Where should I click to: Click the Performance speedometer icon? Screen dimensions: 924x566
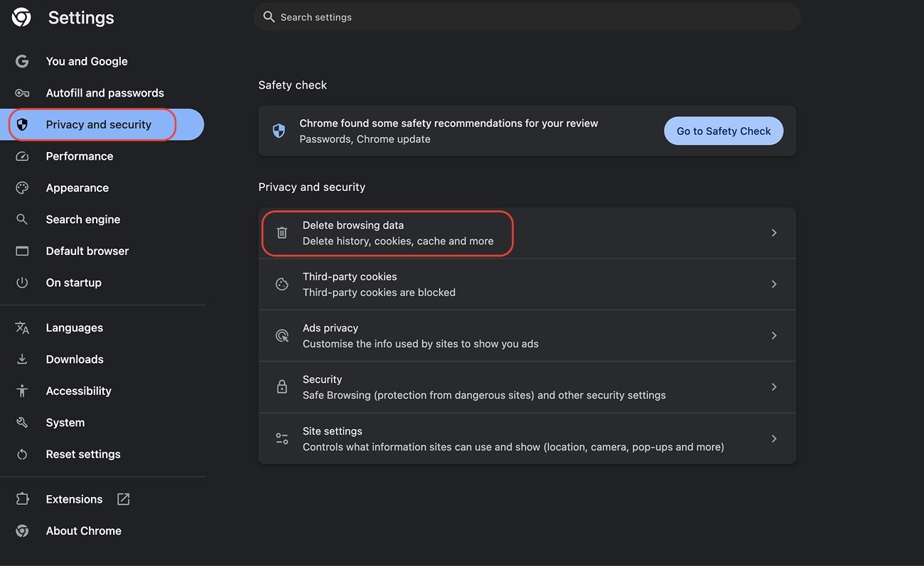pos(22,156)
